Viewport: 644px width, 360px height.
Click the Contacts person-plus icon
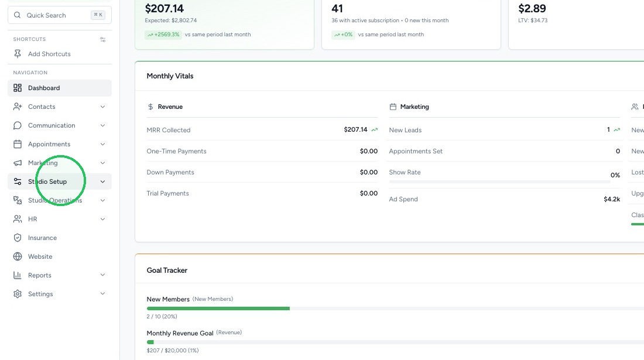17,107
